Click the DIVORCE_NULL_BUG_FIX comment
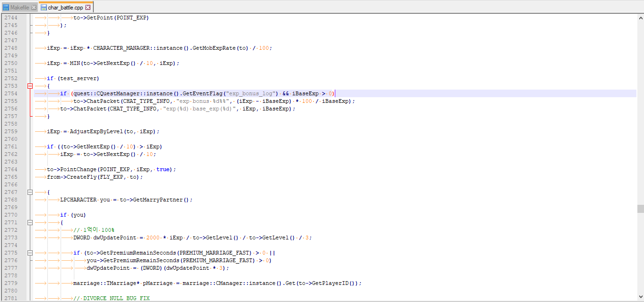Image resolution: width=644 pixels, height=302 pixels. (112, 298)
